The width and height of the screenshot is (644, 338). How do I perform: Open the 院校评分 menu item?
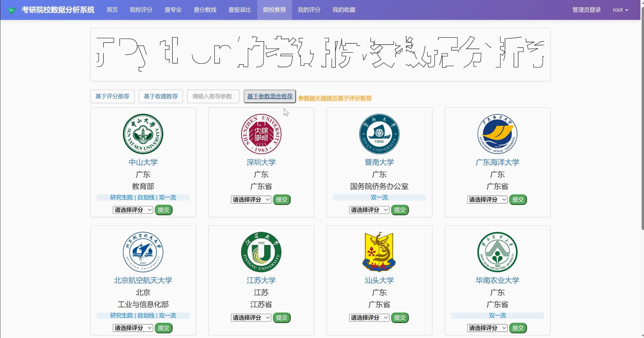tap(141, 10)
